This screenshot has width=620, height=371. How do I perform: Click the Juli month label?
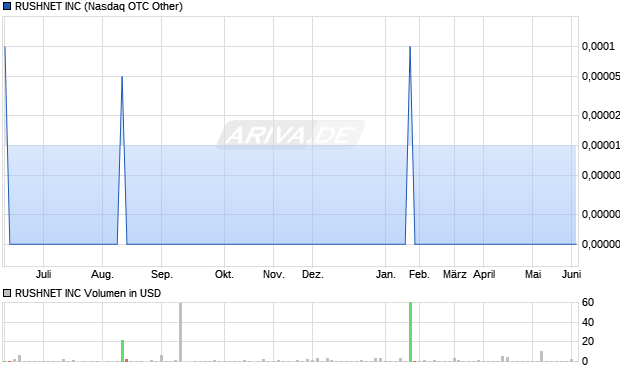click(x=43, y=274)
